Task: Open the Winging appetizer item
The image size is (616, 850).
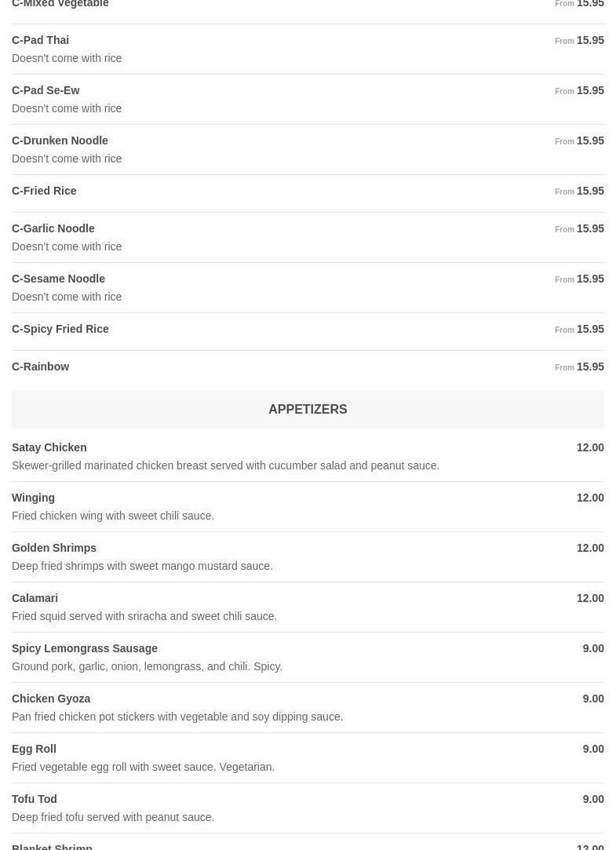Action: pyautogui.click(x=34, y=498)
